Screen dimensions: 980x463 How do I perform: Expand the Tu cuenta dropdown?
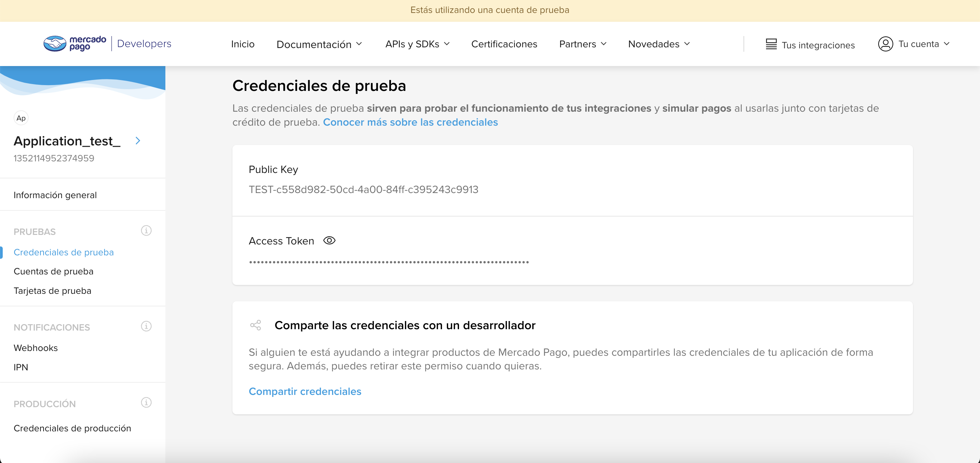(924, 44)
